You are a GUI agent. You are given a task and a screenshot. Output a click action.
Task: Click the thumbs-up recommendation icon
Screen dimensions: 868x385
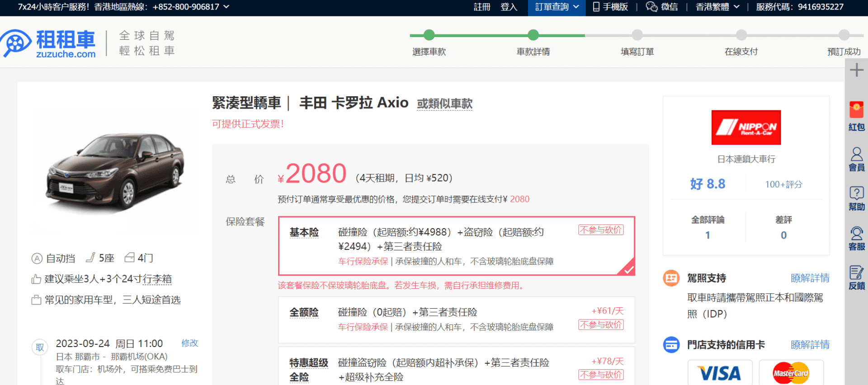coord(36,279)
